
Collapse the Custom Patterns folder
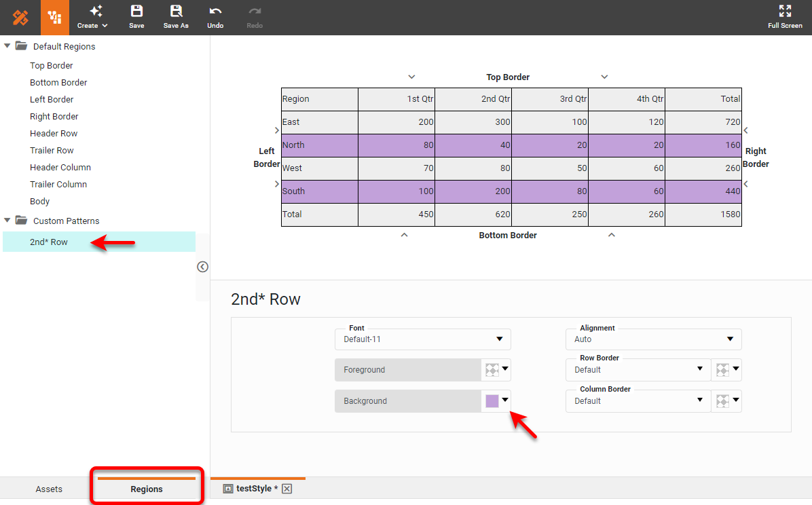[x=7, y=221]
